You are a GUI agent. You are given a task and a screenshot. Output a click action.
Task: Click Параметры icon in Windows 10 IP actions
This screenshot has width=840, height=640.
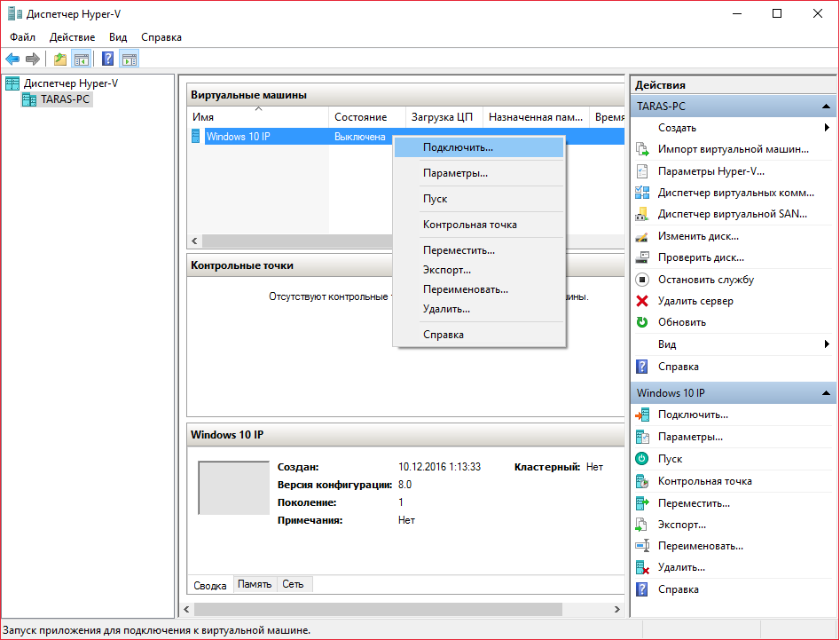(642, 437)
